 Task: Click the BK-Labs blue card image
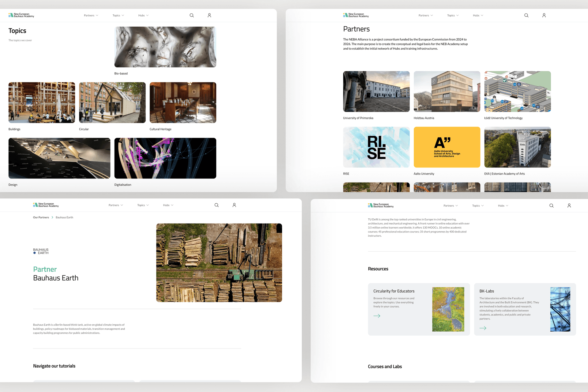(x=560, y=309)
